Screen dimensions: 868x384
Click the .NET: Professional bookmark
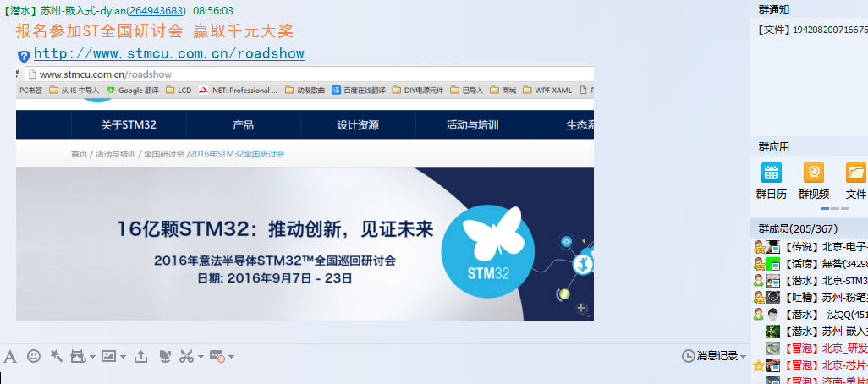click(238, 91)
